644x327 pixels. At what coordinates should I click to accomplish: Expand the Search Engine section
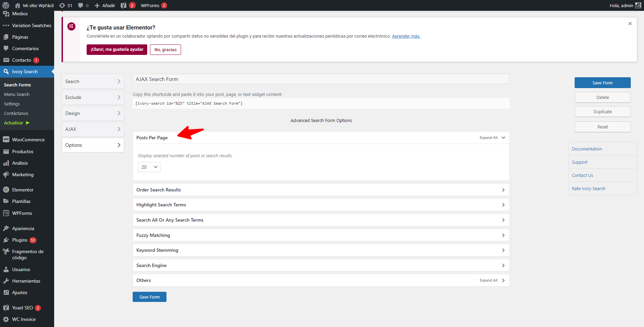[x=321, y=265]
